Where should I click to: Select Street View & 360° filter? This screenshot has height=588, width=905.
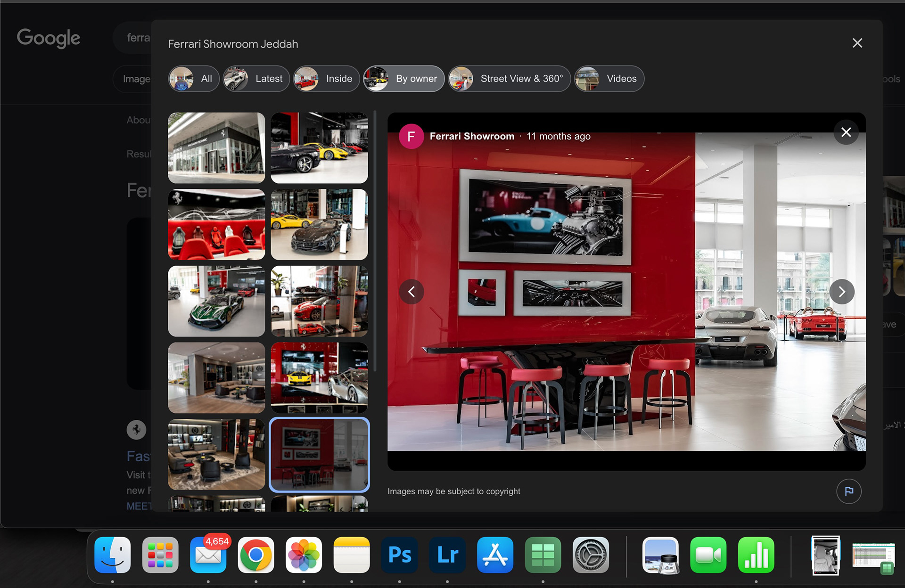coord(509,79)
